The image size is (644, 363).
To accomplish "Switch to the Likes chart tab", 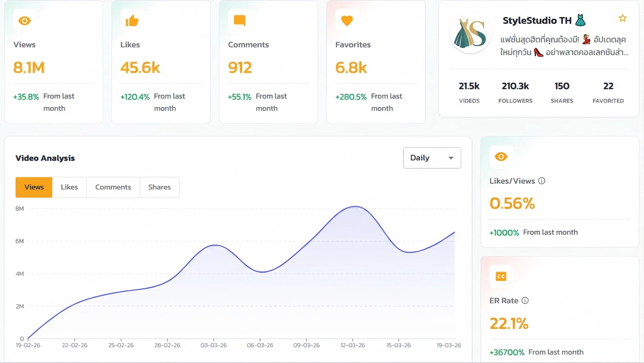I will [69, 187].
